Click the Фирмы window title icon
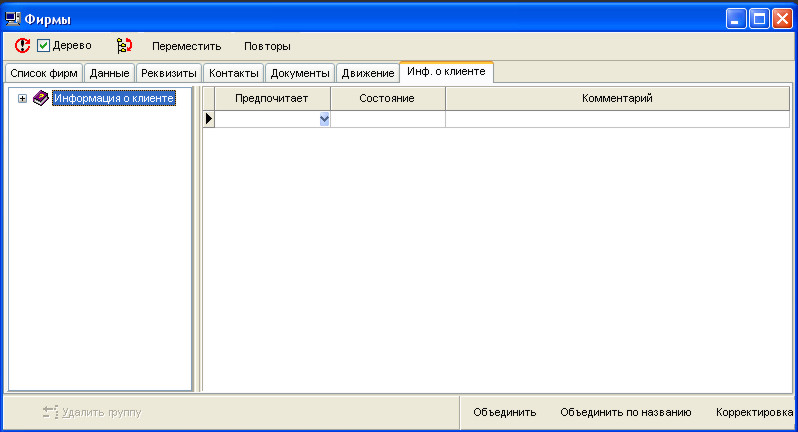Screen dimensions: 798x432 (x=13, y=19)
